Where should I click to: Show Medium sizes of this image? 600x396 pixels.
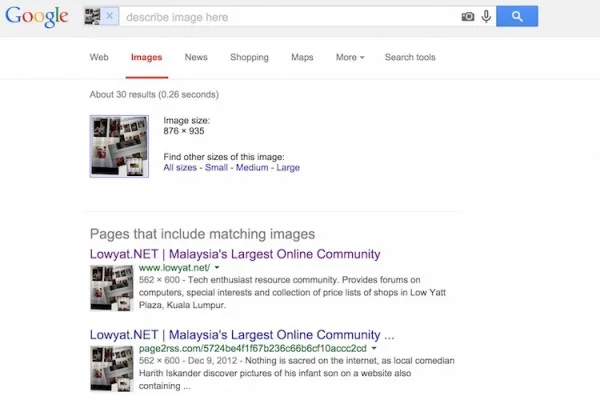point(252,168)
